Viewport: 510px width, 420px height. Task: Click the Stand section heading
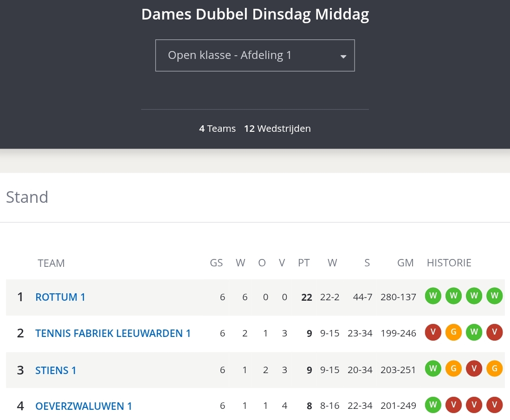pos(27,197)
